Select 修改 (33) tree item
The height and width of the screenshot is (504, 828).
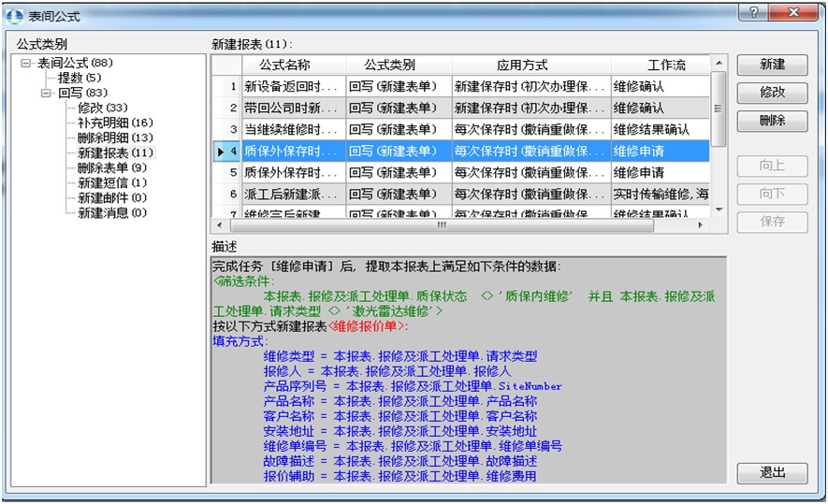click(x=102, y=108)
